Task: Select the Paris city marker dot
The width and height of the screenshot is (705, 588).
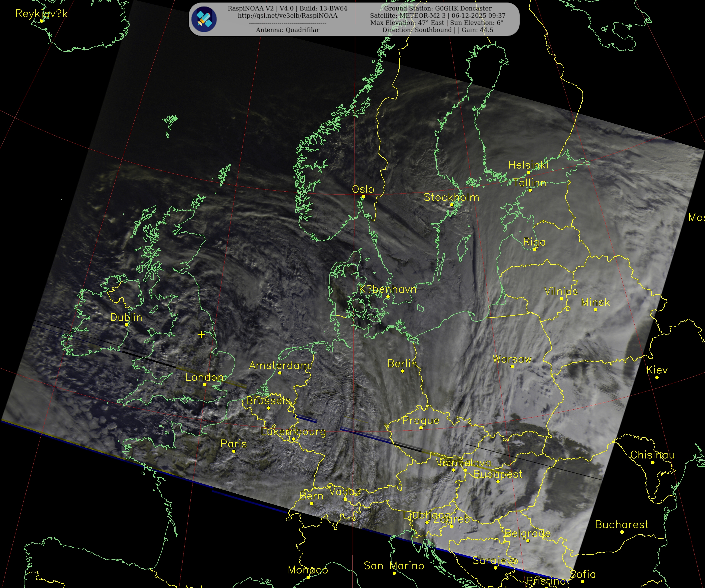Action: pos(234,451)
